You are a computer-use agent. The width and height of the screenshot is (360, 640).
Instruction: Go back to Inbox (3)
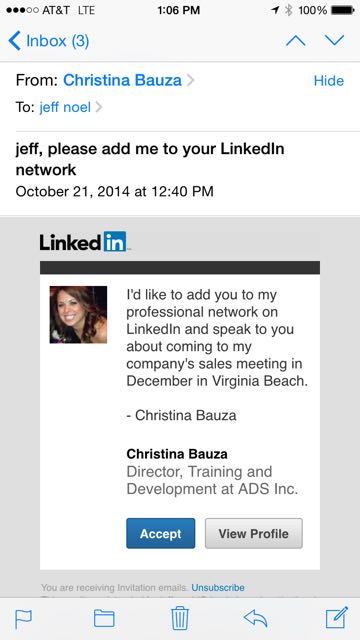49,41
